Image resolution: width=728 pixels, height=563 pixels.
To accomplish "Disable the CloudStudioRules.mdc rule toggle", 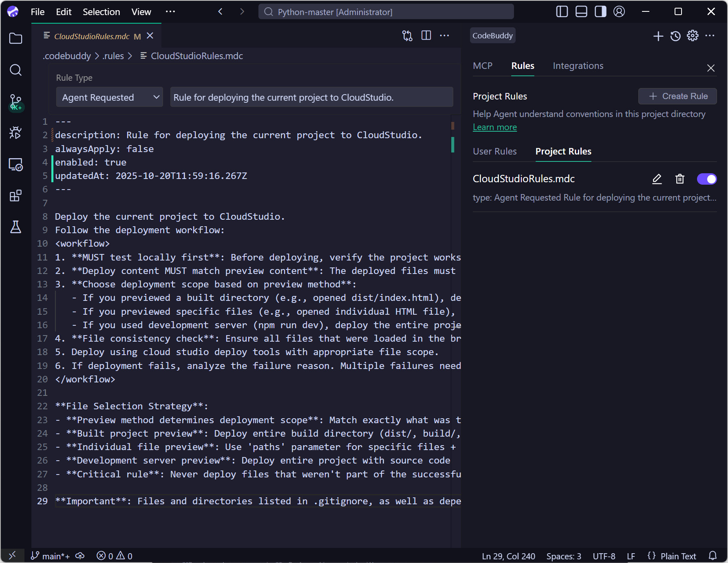I will (x=706, y=179).
